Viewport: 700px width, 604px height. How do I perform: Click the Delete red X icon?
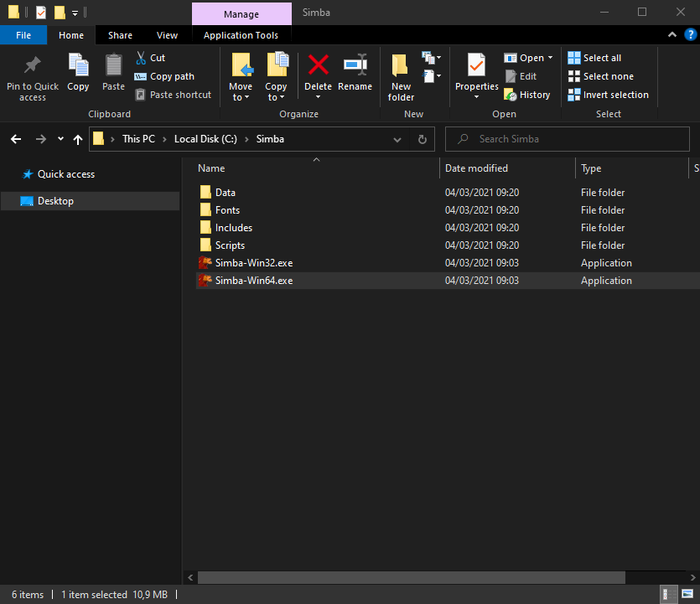[319, 65]
